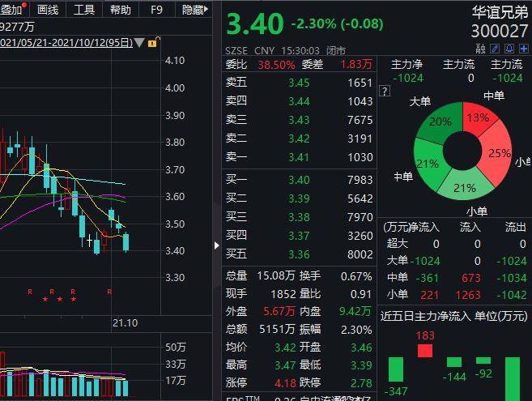Image resolution: width=532 pixels, height=401 pixels.
Task: Click the 涨停 value 4.18
Action: pyautogui.click(x=285, y=383)
